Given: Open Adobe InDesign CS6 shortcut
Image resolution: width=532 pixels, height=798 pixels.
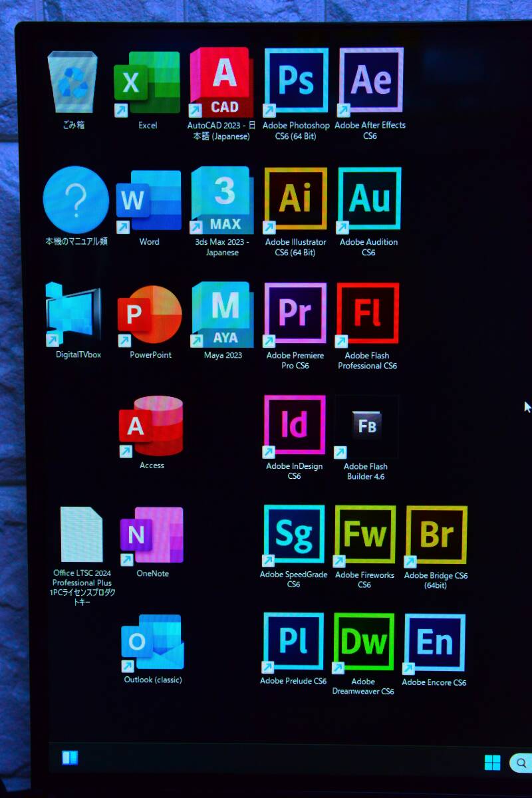Looking at the screenshot, I should [295, 426].
